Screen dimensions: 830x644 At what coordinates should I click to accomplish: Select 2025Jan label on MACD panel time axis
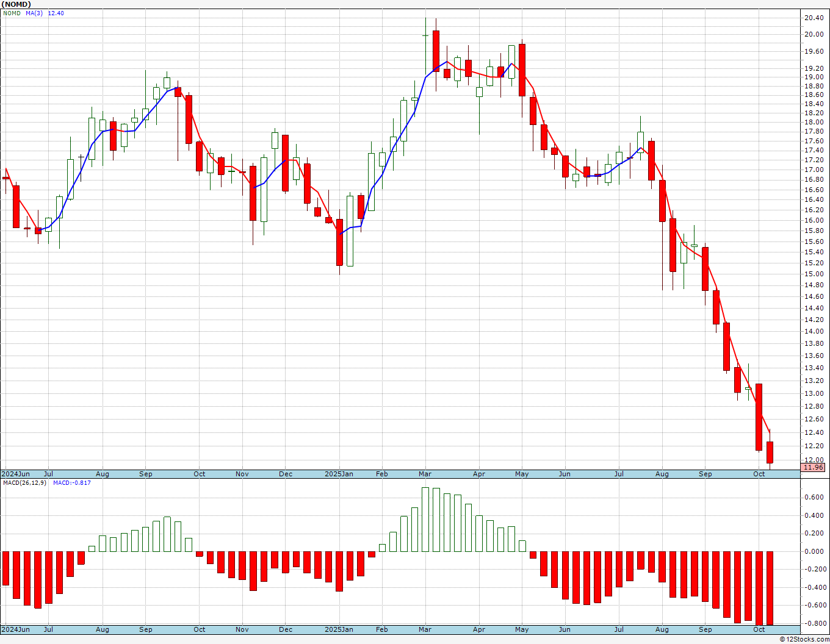(x=339, y=629)
